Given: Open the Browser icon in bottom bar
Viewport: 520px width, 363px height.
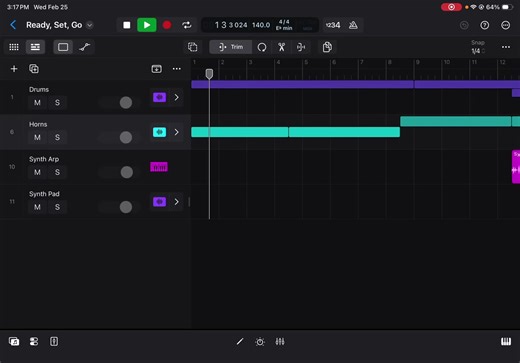Looking at the screenshot, I should 14,341.
